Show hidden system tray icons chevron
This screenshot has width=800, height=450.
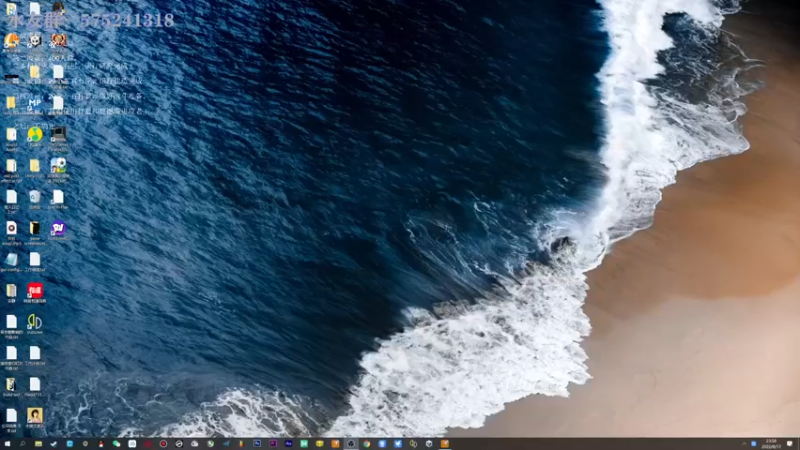click(x=744, y=444)
